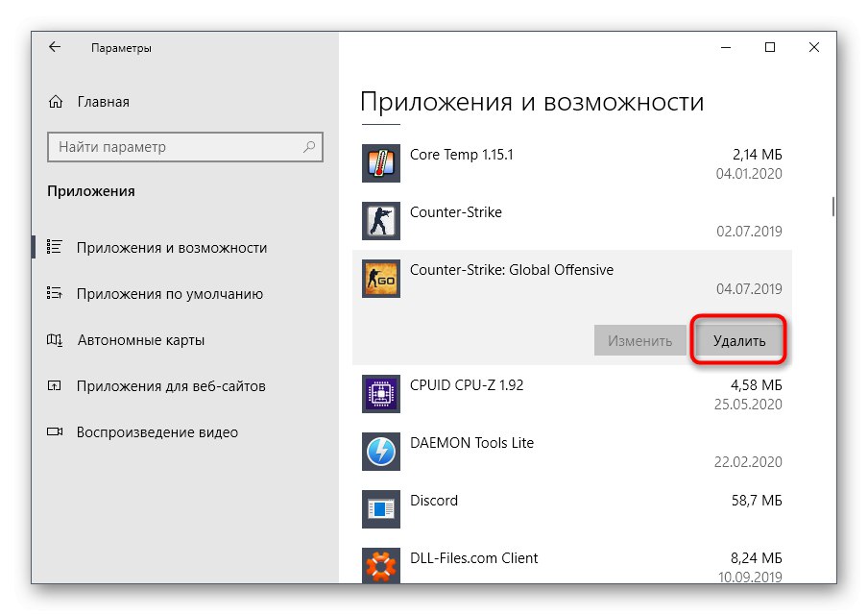Maximize the Параметры window

tap(769, 48)
